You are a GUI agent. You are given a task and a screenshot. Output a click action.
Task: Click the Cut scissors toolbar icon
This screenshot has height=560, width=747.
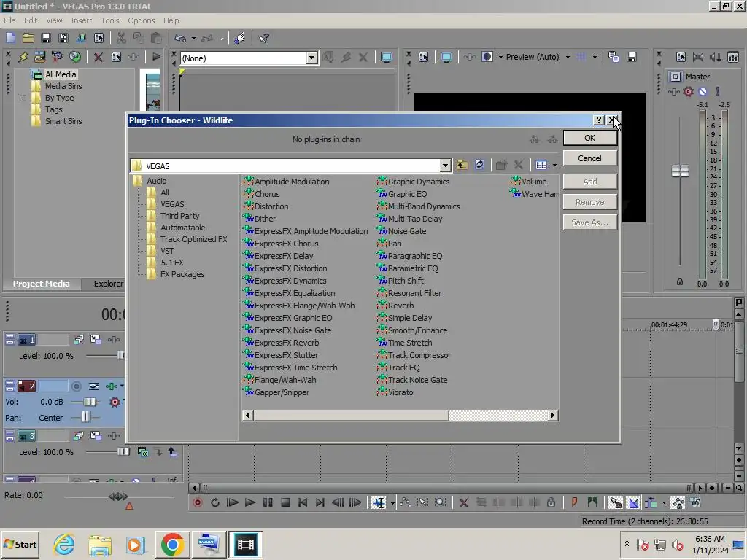tap(121, 38)
